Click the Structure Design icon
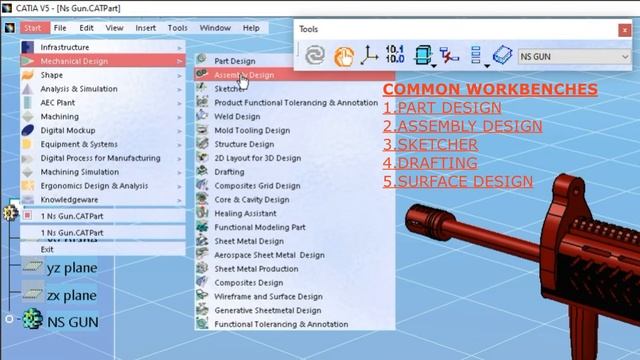 [202, 143]
